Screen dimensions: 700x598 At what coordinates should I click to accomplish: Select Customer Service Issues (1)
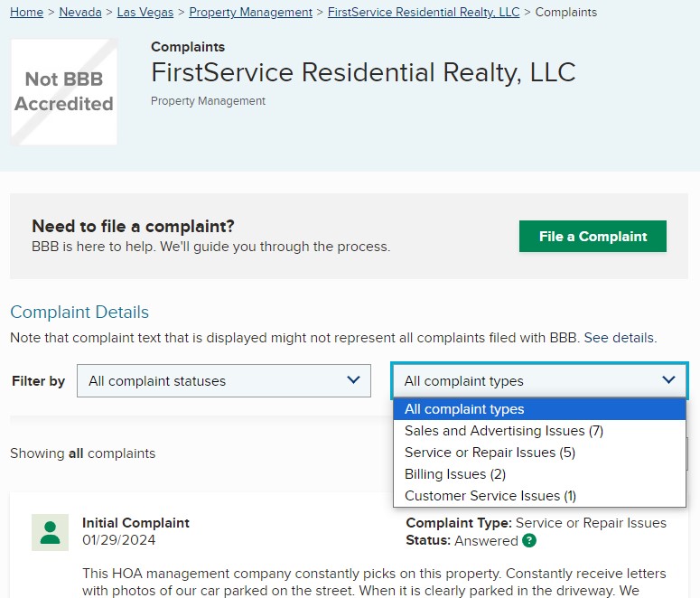coord(539,496)
